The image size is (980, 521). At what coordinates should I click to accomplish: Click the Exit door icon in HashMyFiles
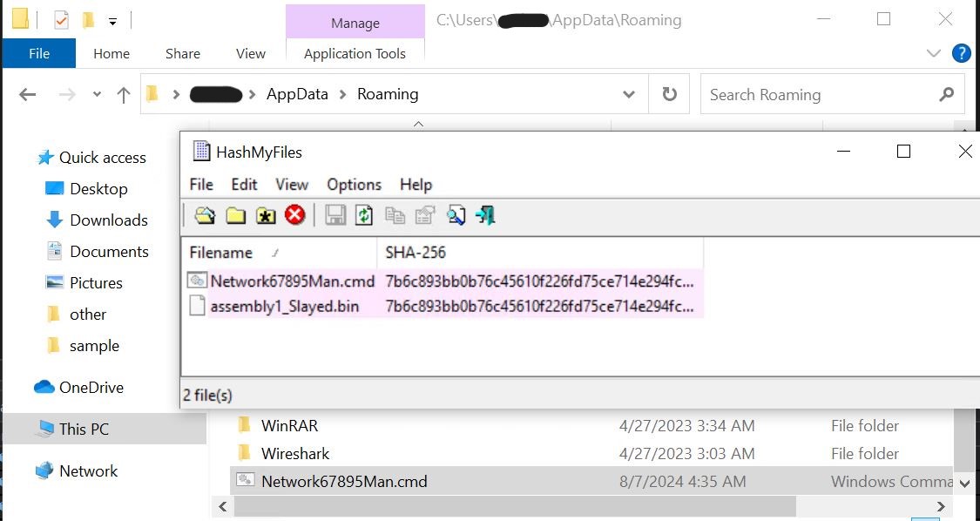(x=485, y=215)
